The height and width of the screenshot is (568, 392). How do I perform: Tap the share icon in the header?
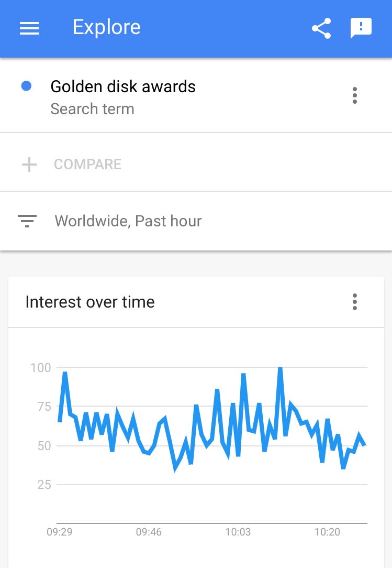[x=321, y=28]
